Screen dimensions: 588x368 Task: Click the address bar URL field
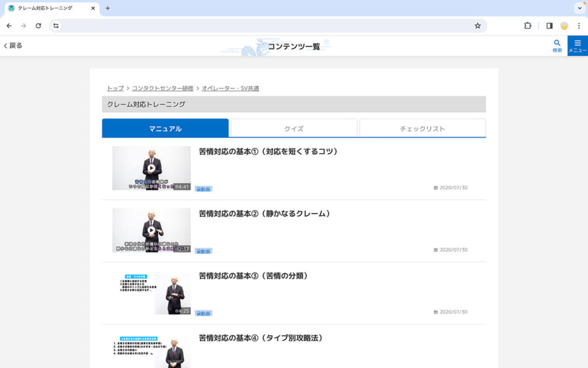click(x=264, y=26)
